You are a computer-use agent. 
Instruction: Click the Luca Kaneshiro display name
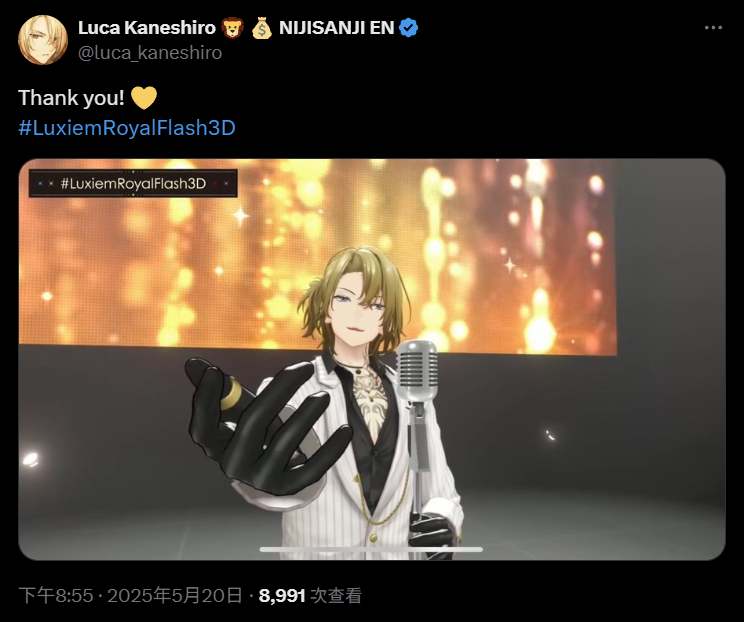(x=147, y=28)
